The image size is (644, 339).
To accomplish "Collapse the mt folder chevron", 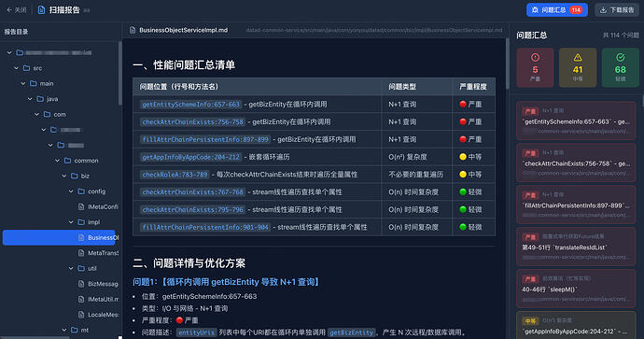I will pyautogui.click(x=64, y=330).
